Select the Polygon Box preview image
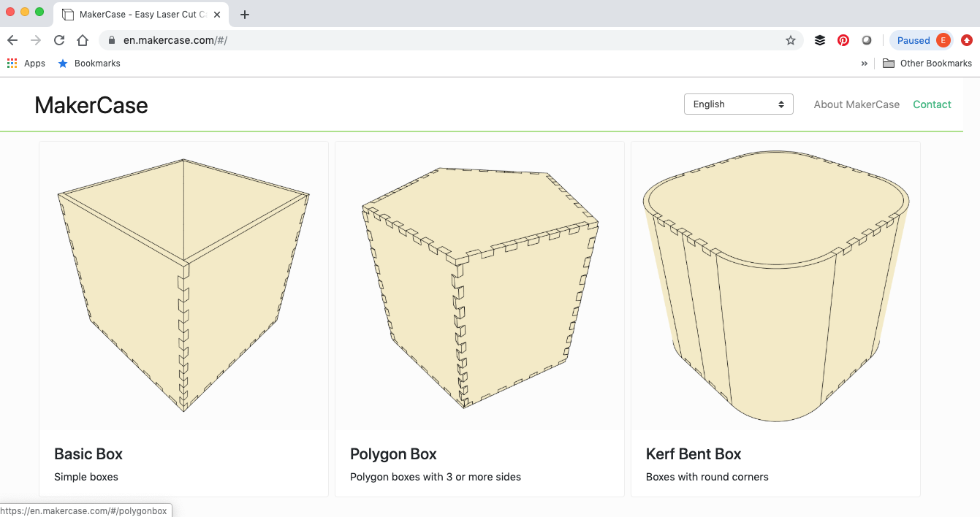Screen dimensions: 980x517 pos(479,285)
